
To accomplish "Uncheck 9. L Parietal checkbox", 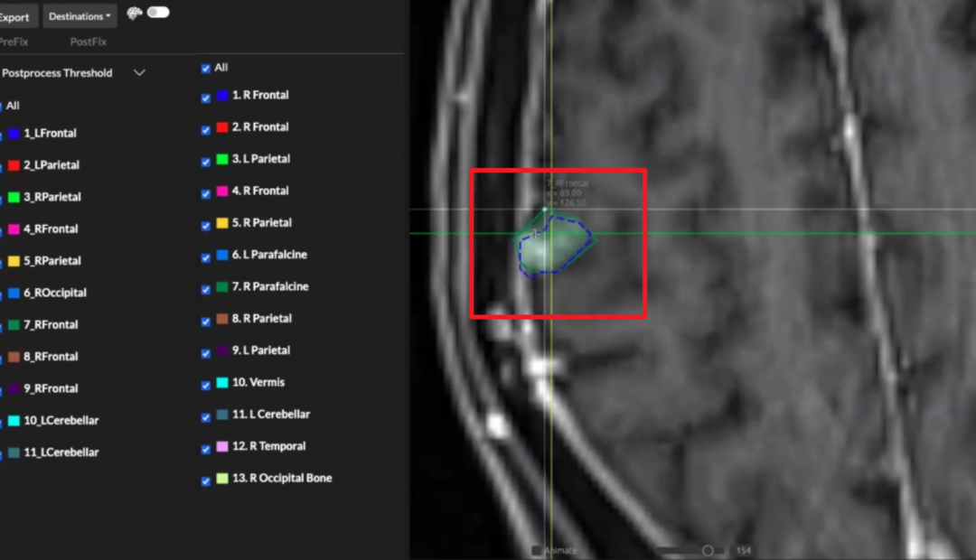I will coord(205,353).
